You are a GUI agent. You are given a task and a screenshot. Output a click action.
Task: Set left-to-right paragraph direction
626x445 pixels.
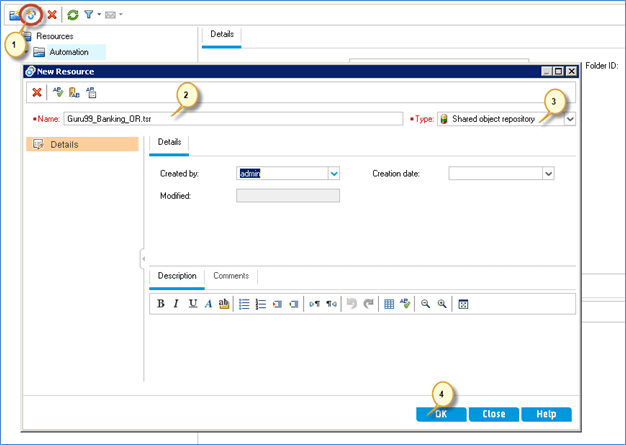(x=315, y=304)
